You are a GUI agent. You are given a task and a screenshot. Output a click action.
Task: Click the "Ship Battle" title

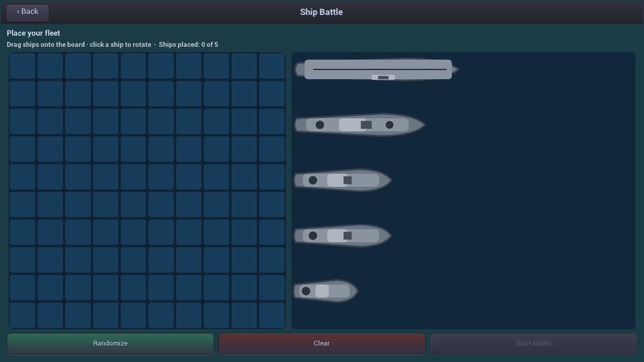tap(321, 12)
